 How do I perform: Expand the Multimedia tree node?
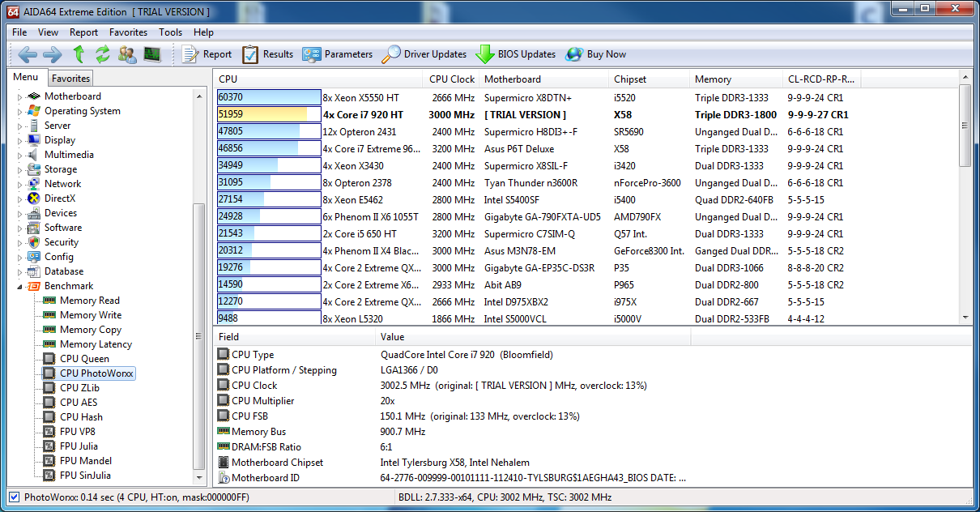(x=19, y=155)
